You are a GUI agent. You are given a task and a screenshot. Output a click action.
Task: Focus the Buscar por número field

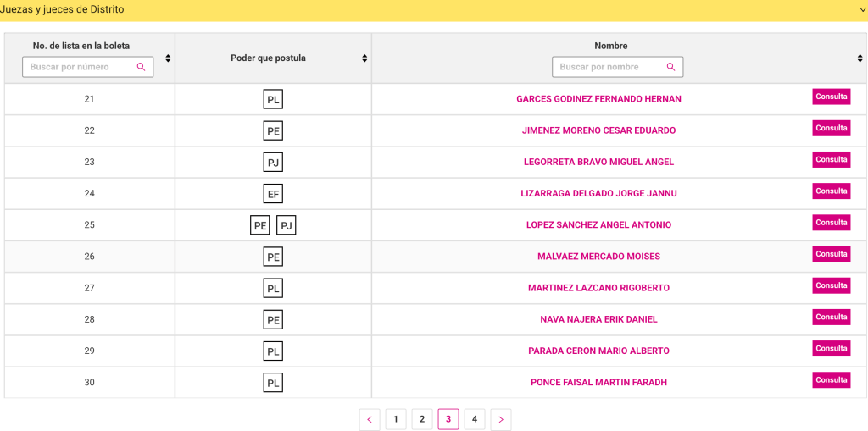(x=81, y=67)
